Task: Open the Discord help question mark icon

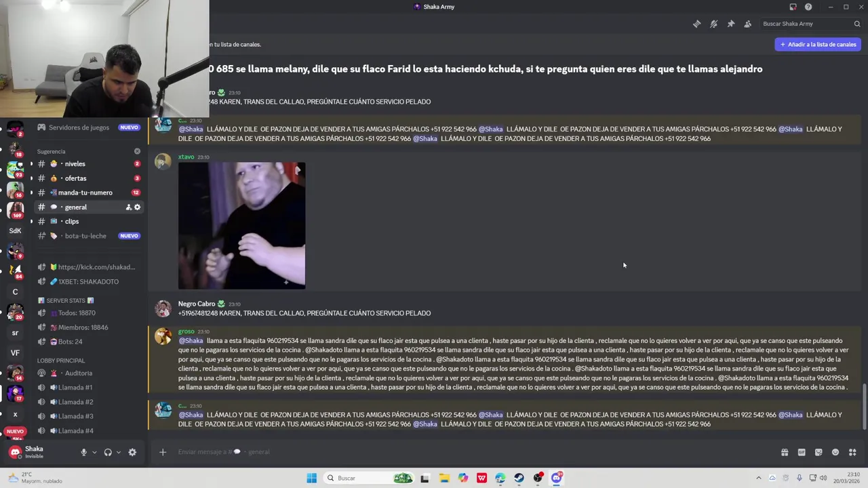Action: (808, 7)
